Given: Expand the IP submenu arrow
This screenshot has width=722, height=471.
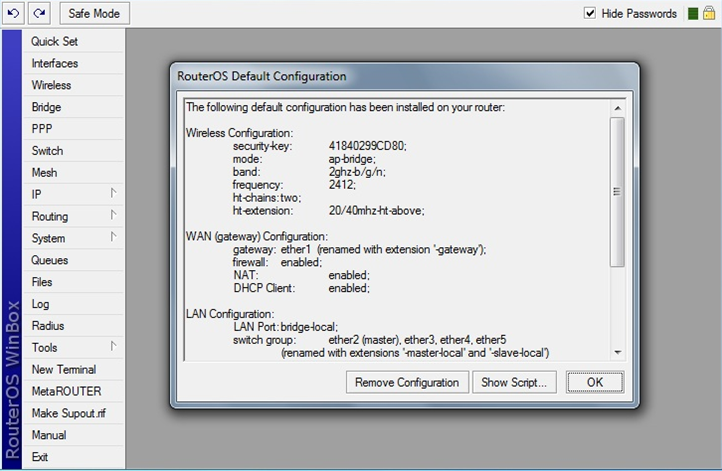Looking at the screenshot, I should point(113,193).
